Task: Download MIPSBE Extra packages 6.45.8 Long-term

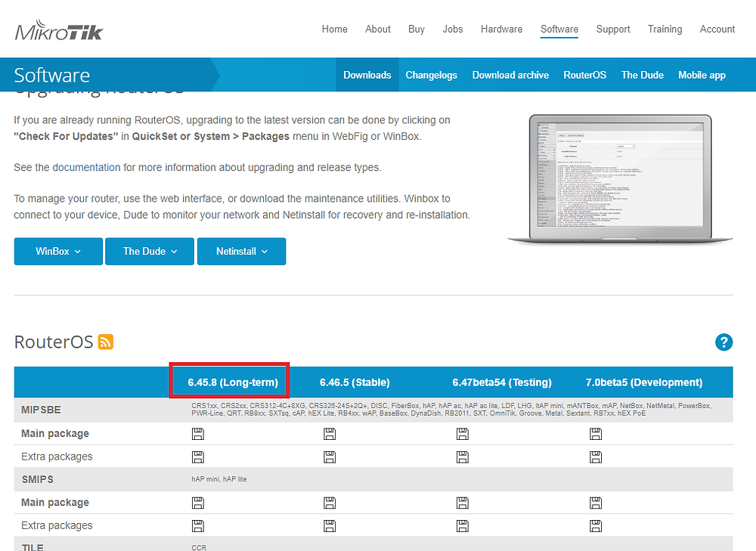Action: coord(197,457)
